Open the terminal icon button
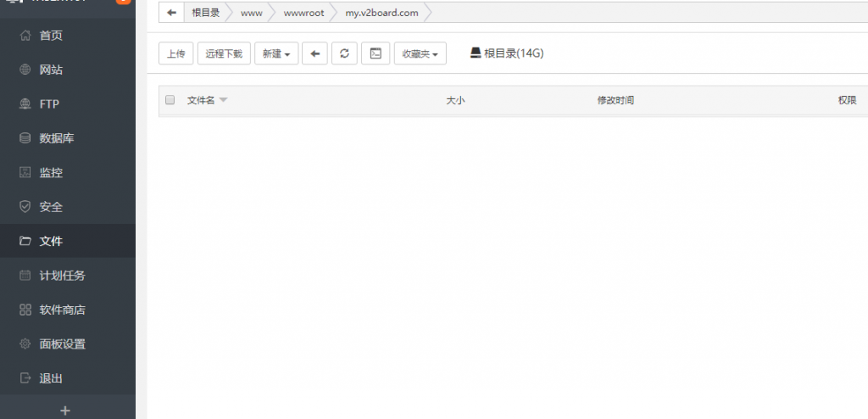The image size is (868, 419). [376, 53]
